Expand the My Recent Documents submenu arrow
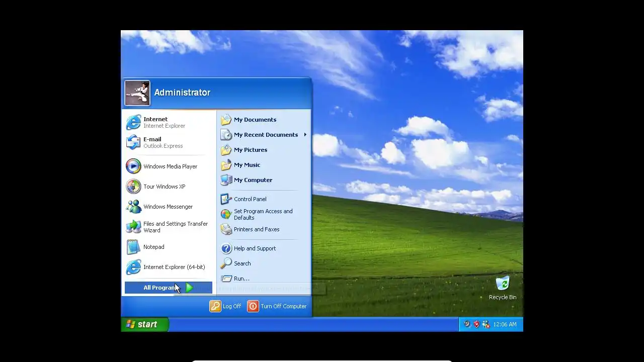 [x=305, y=135]
